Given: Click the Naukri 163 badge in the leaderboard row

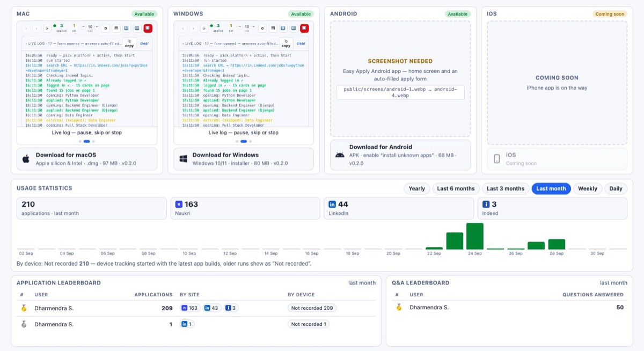Looking at the screenshot, I should coord(190,308).
